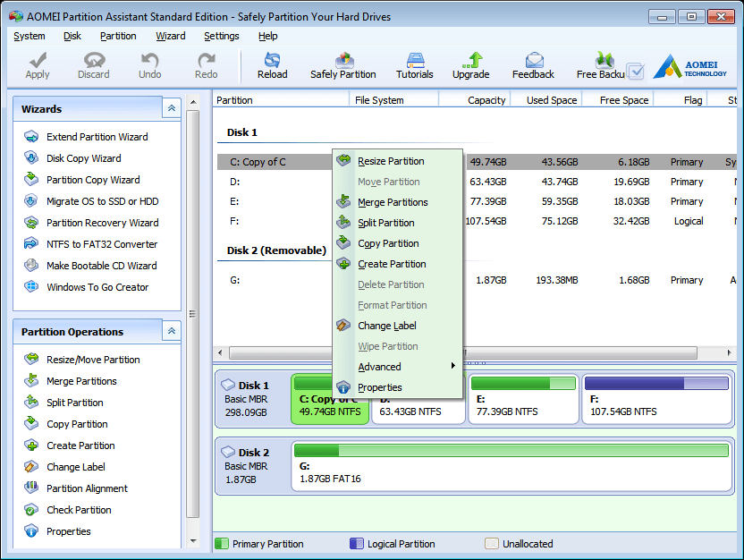The width and height of the screenshot is (744, 560).
Task: Click the Discard toolbar icon
Action: pos(93,64)
